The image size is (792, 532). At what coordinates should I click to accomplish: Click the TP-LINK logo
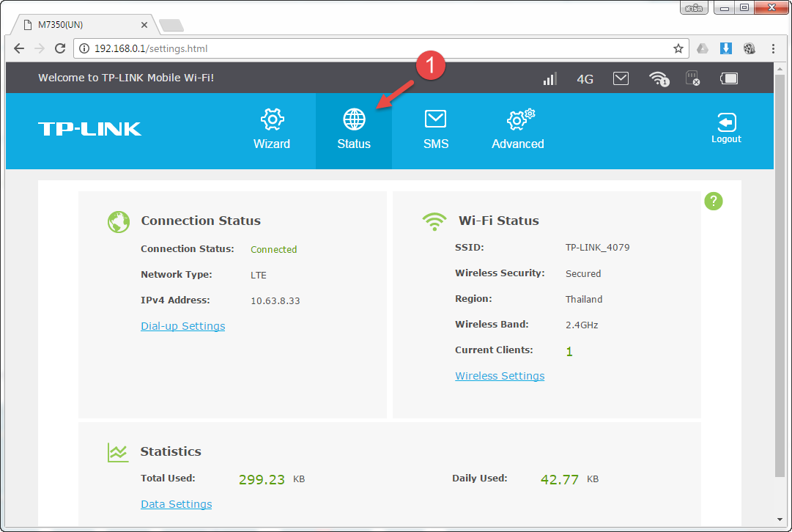89,129
